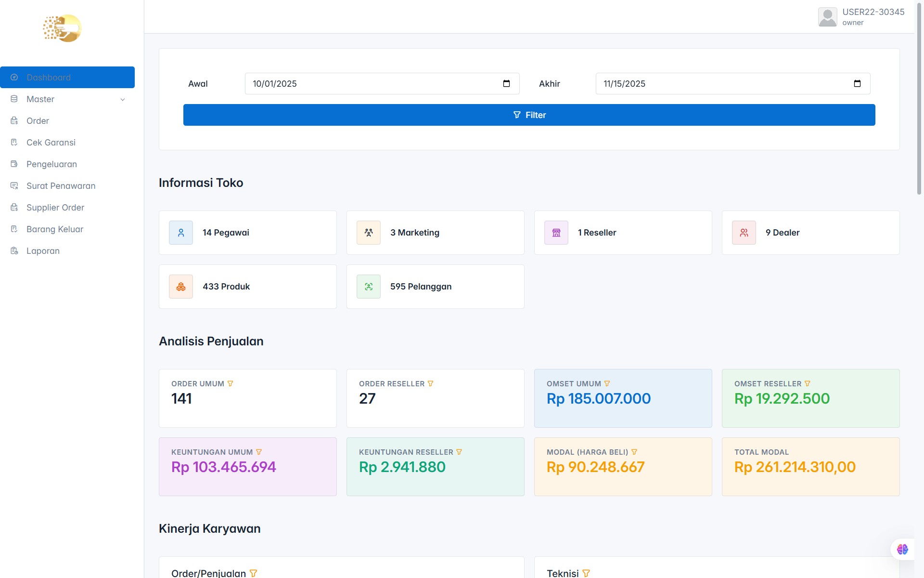Click the Modal (Harga Beli) filter icon
The image size is (924, 578).
(634, 452)
